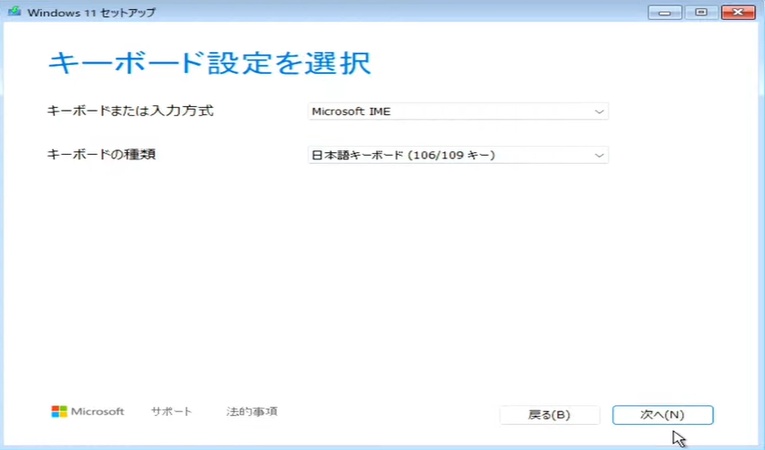This screenshot has height=450, width=765.
Task: Open the keyboard or input method dropdown
Action: click(x=458, y=111)
